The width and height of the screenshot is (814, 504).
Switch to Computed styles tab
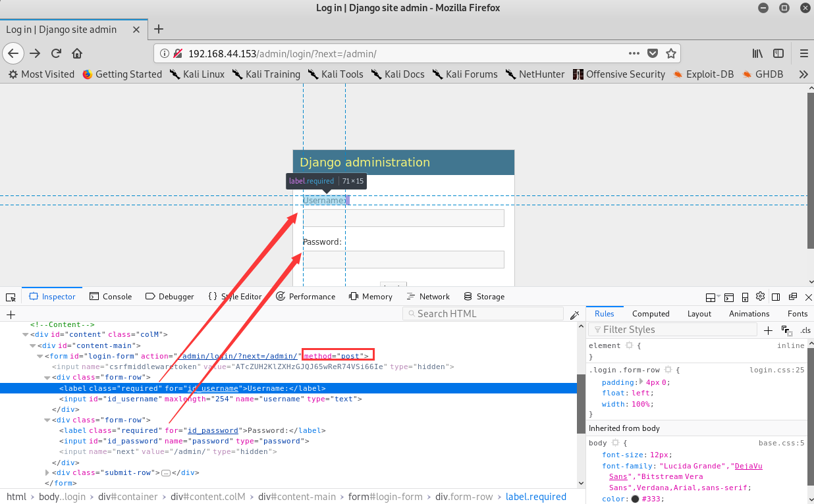point(651,314)
